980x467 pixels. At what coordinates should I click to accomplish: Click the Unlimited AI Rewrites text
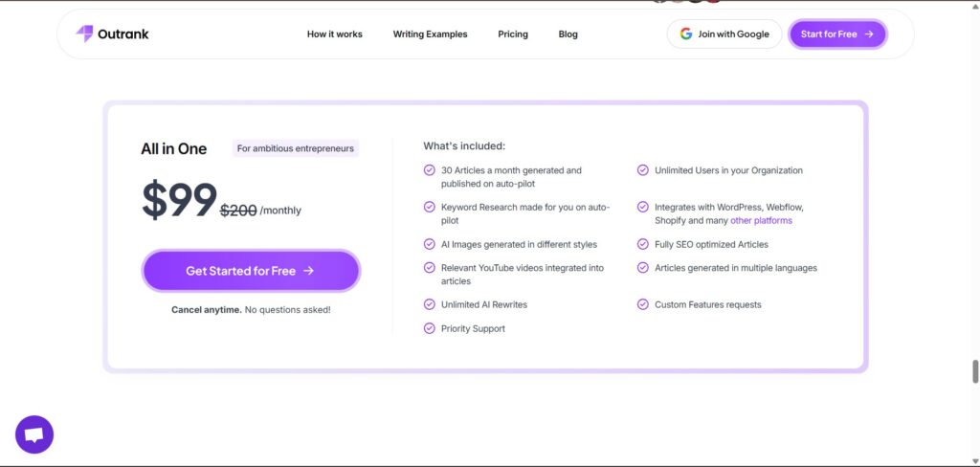point(484,304)
